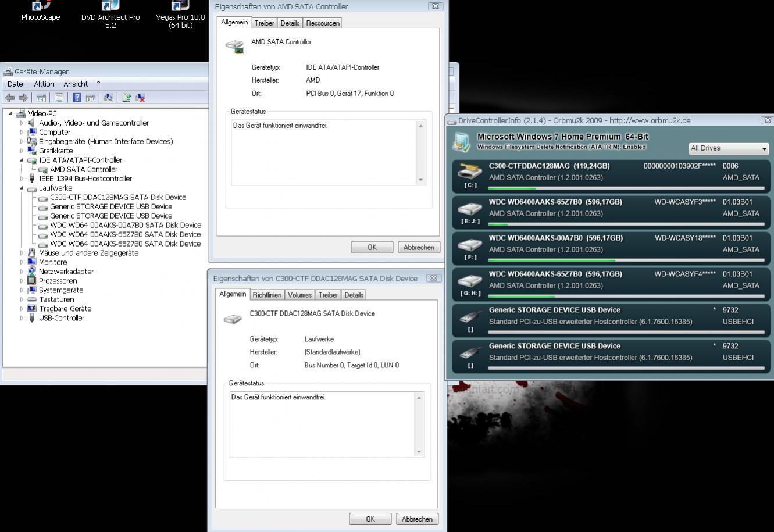Click the Netzwerkadapter category icon
This screenshot has width=774, height=532.
coord(32,272)
